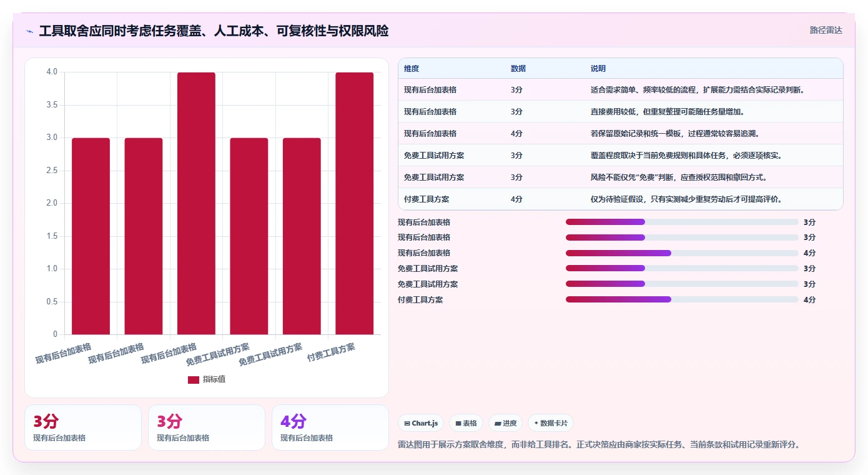The width and height of the screenshot is (868, 475).
Task: Click the 付费工具方案 label under the chart
Action: (x=331, y=353)
